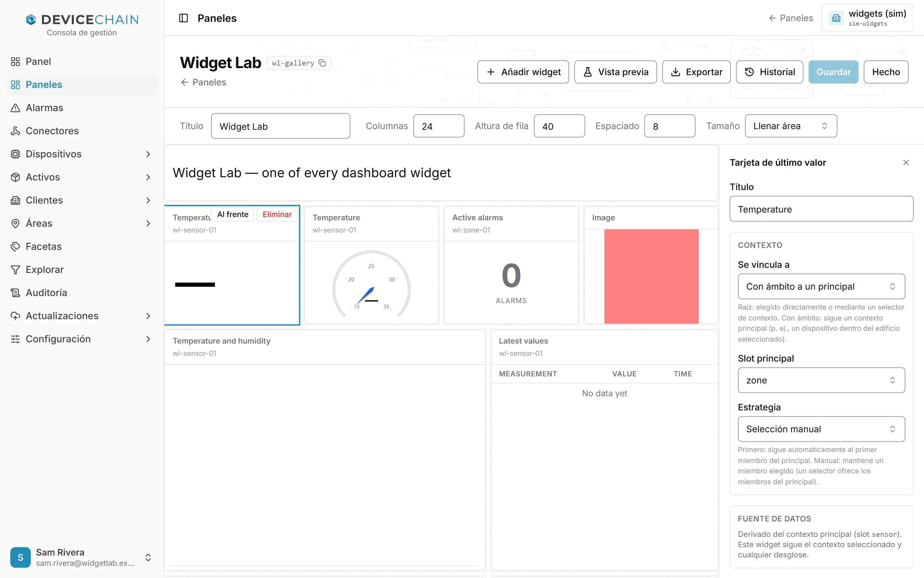Open the Auditoría page

(x=82, y=293)
